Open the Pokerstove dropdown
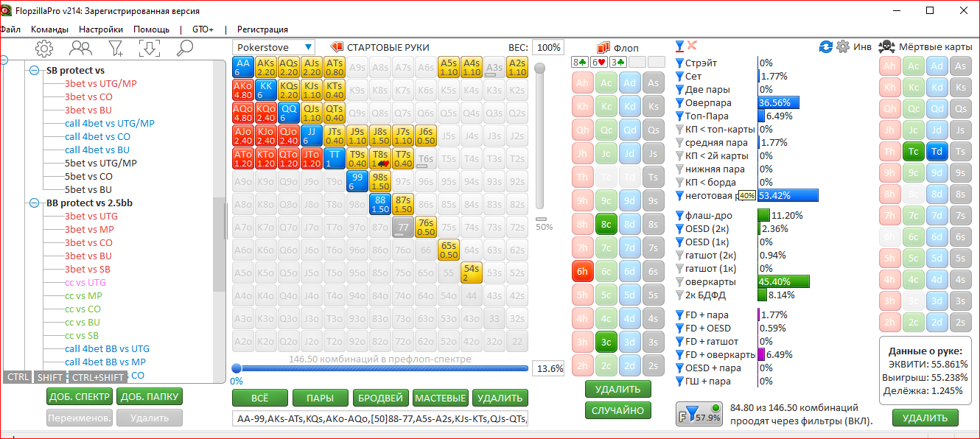Viewport: 980px width, 439px height. pyautogui.click(x=273, y=47)
